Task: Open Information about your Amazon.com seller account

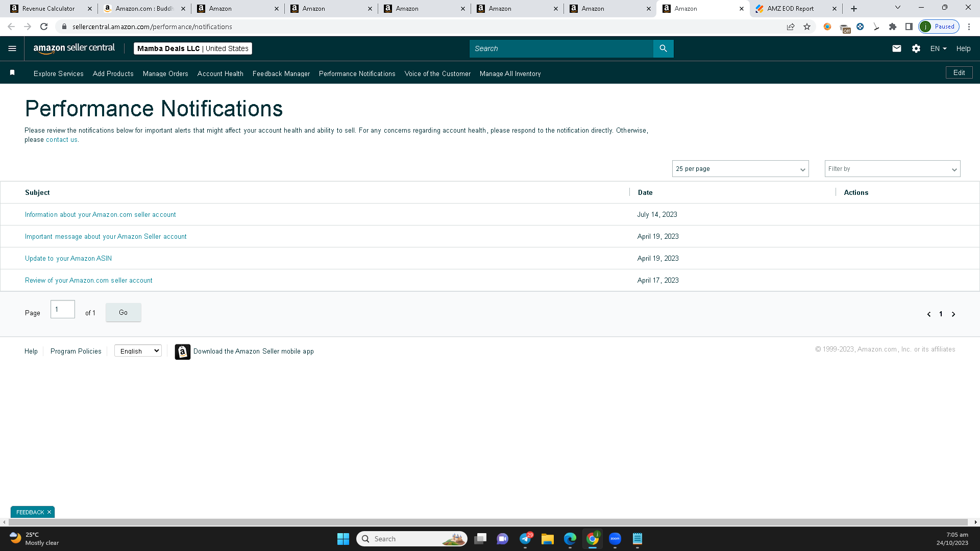Action: tap(101, 215)
